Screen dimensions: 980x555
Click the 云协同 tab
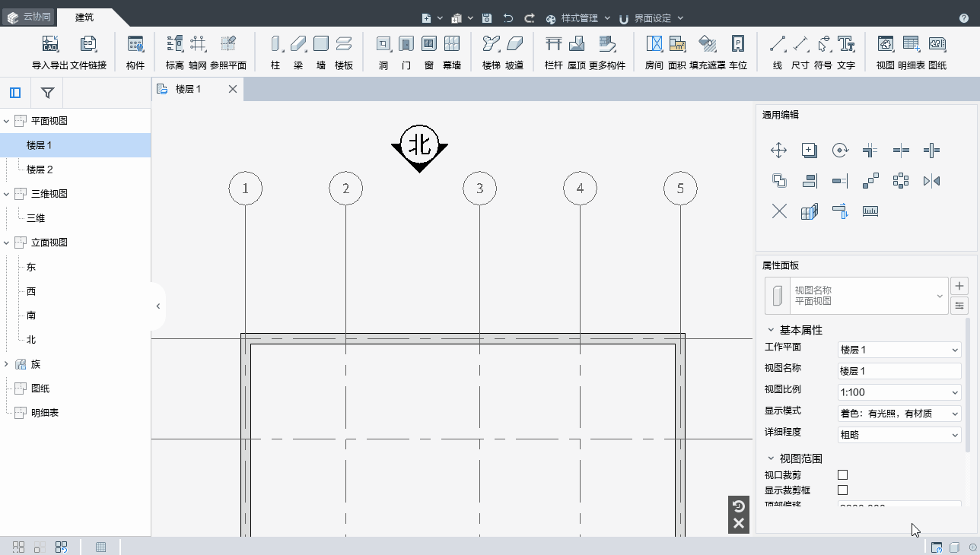[x=29, y=17]
